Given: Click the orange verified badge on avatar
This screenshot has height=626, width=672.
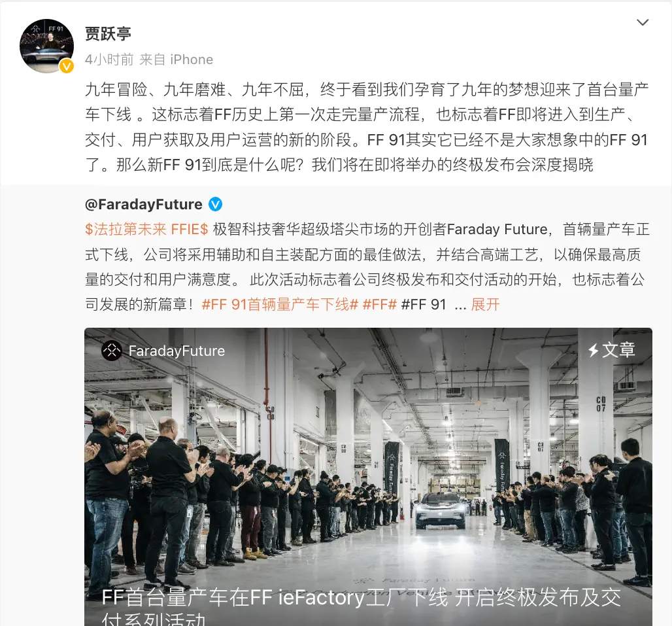Looking at the screenshot, I should 67,66.
